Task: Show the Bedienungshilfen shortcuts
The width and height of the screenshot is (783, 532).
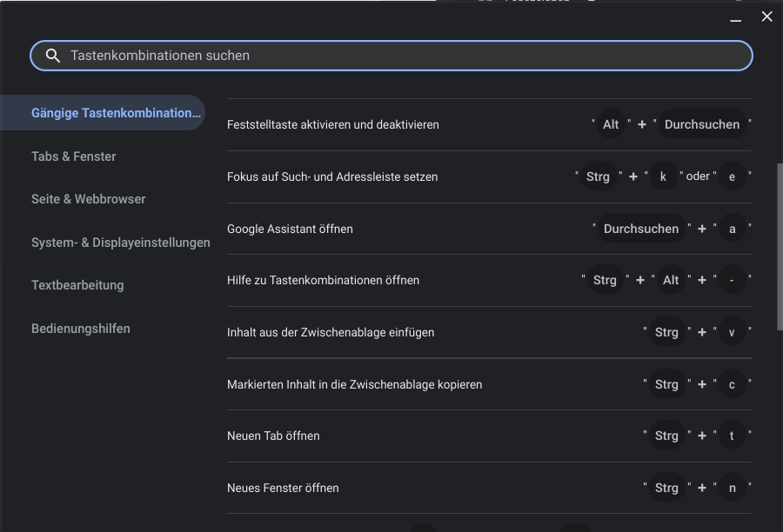Action: click(81, 329)
